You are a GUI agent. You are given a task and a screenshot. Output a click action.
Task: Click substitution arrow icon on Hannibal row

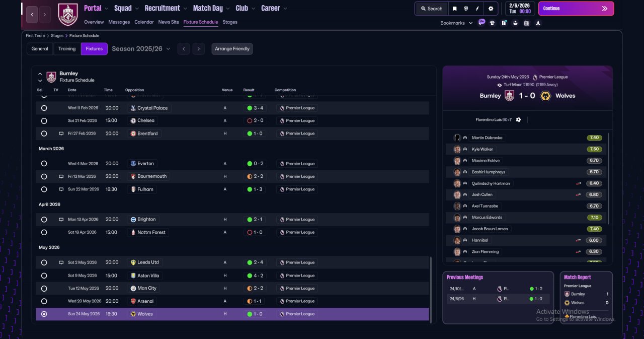pos(579,240)
